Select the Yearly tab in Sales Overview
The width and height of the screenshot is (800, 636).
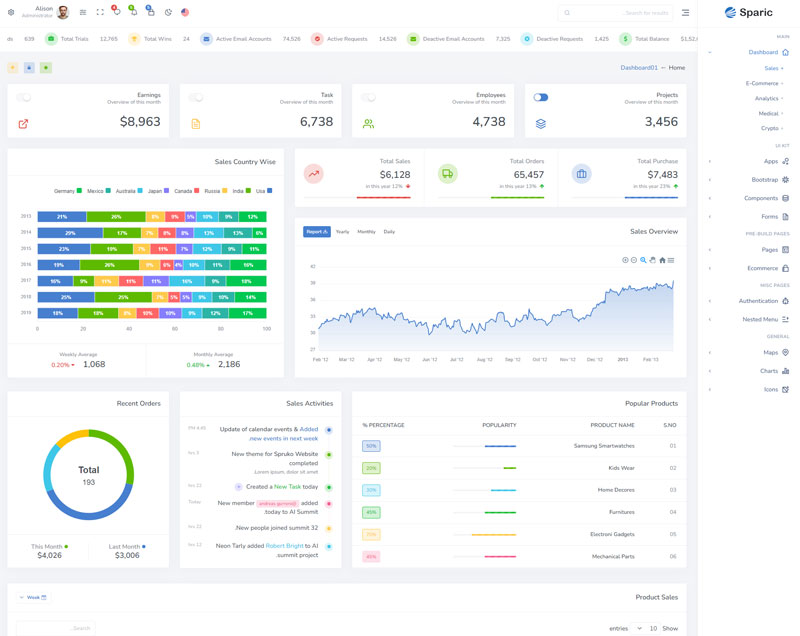pos(342,232)
